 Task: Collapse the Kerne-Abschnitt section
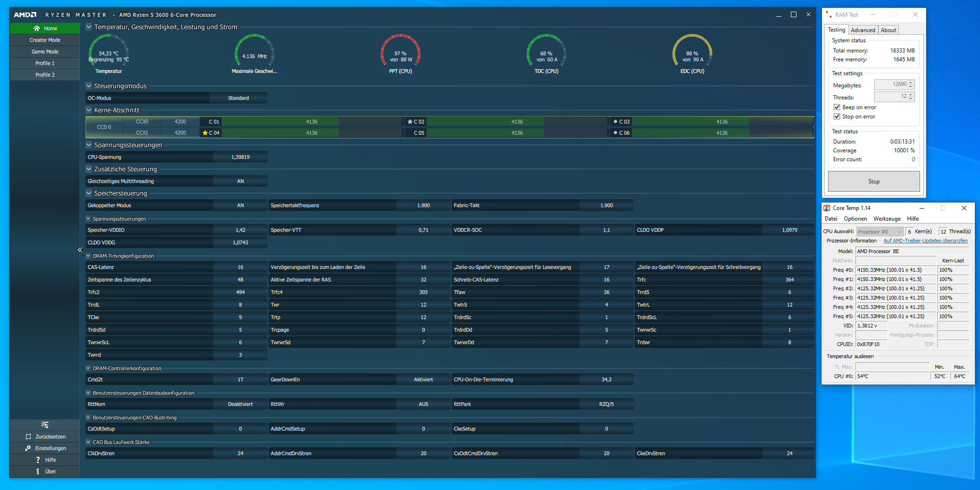[x=89, y=110]
